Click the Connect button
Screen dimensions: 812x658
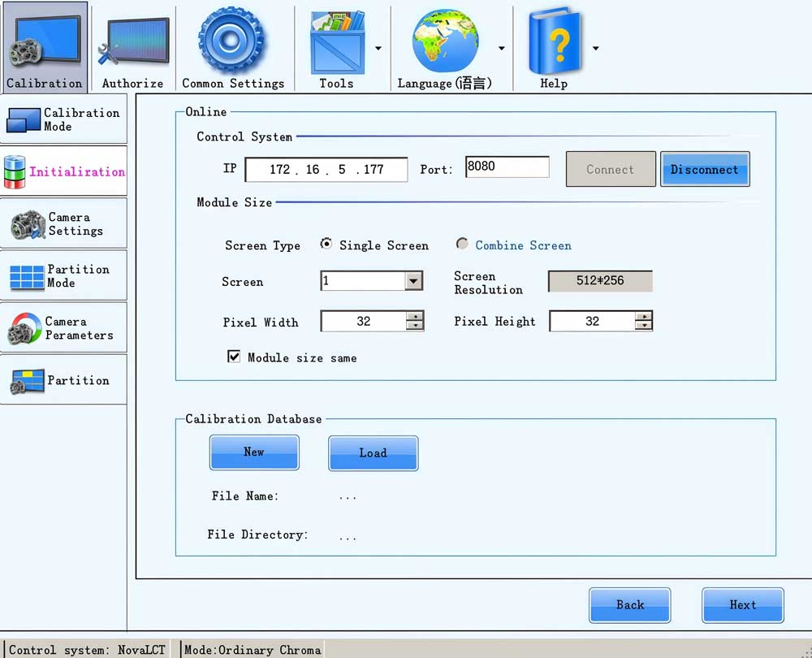pyautogui.click(x=611, y=169)
